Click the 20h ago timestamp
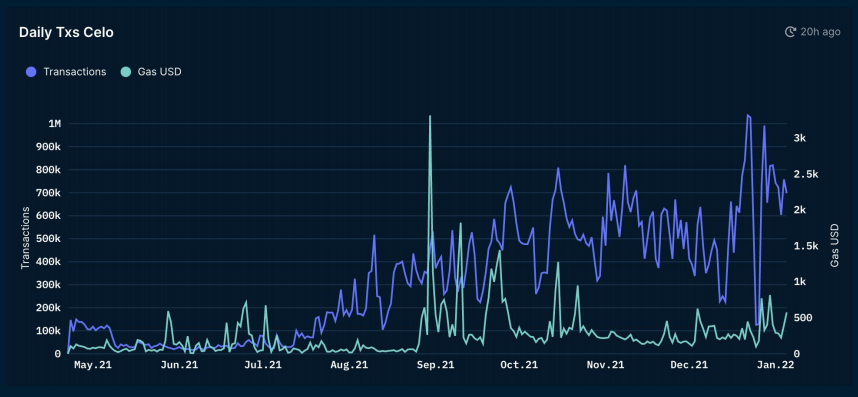Screen dimensions: 858x397 click(x=820, y=32)
